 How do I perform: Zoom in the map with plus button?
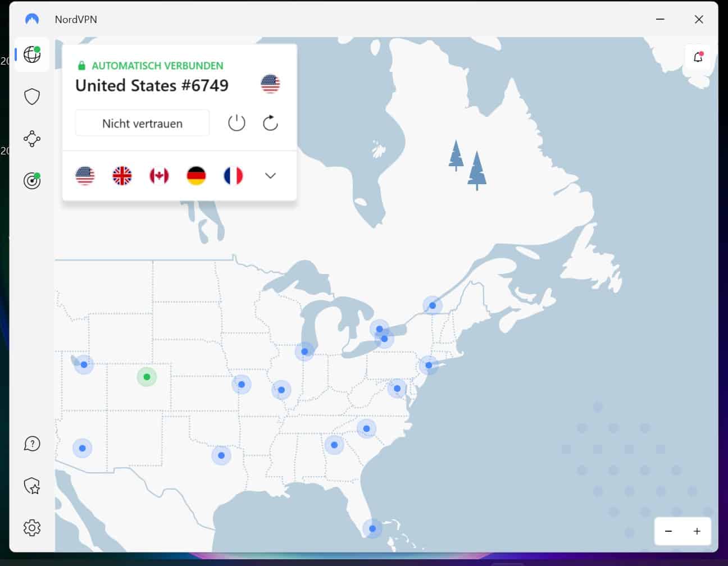(697, 531)
